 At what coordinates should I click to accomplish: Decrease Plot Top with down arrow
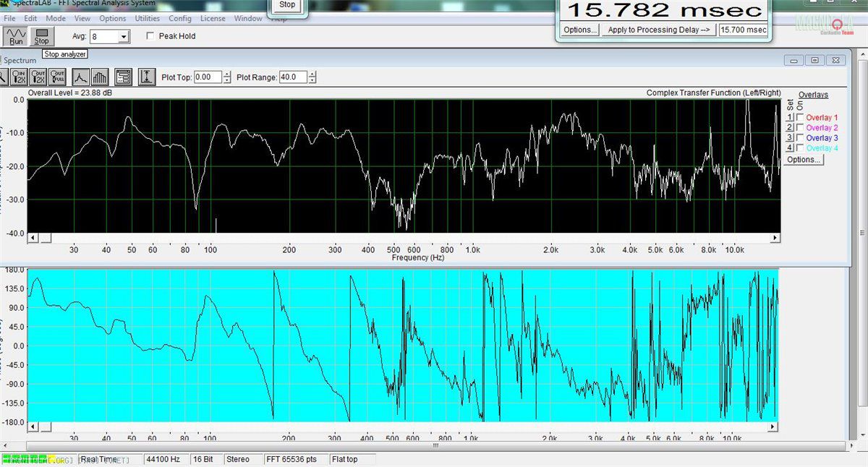click(227, 80)
